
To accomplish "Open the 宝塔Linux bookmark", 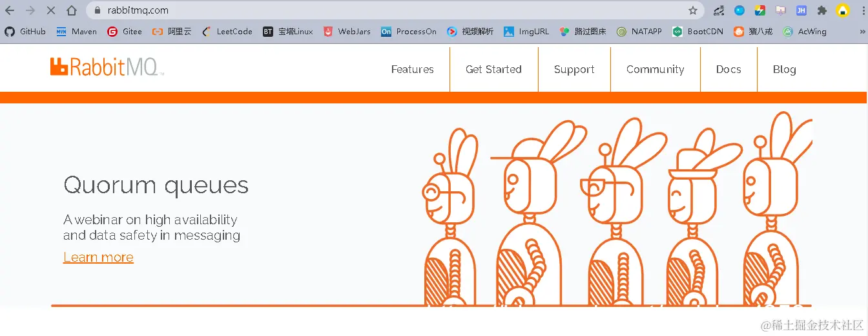I will point(288,31).
